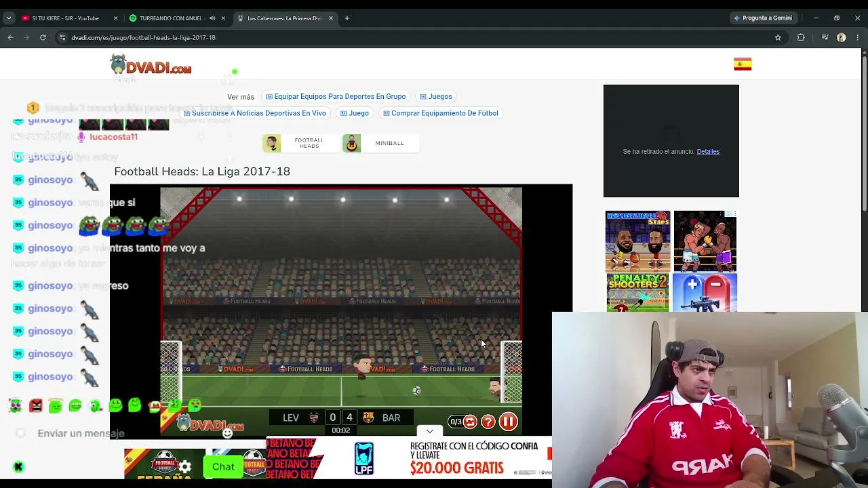
Task: Select the 'Los Cabezones: La Primera Div' tab
Action: [x=284, y=18]
